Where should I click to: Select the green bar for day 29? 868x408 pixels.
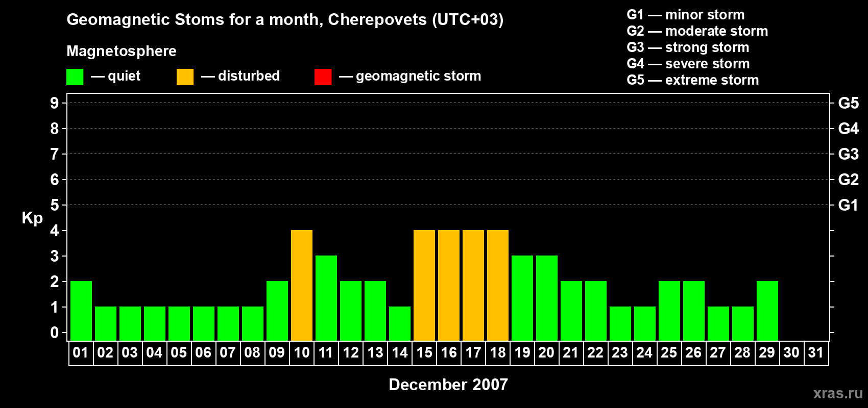click(767, 311)
